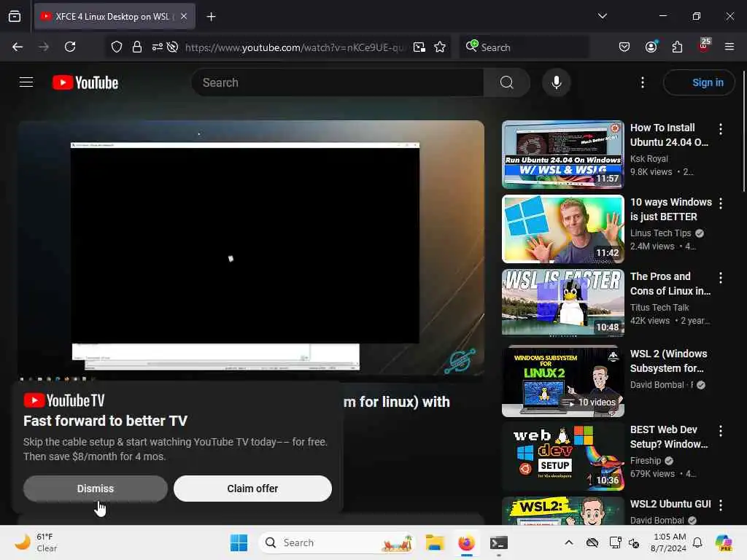Open the Firefox application hamburger menu

(729, 47)
